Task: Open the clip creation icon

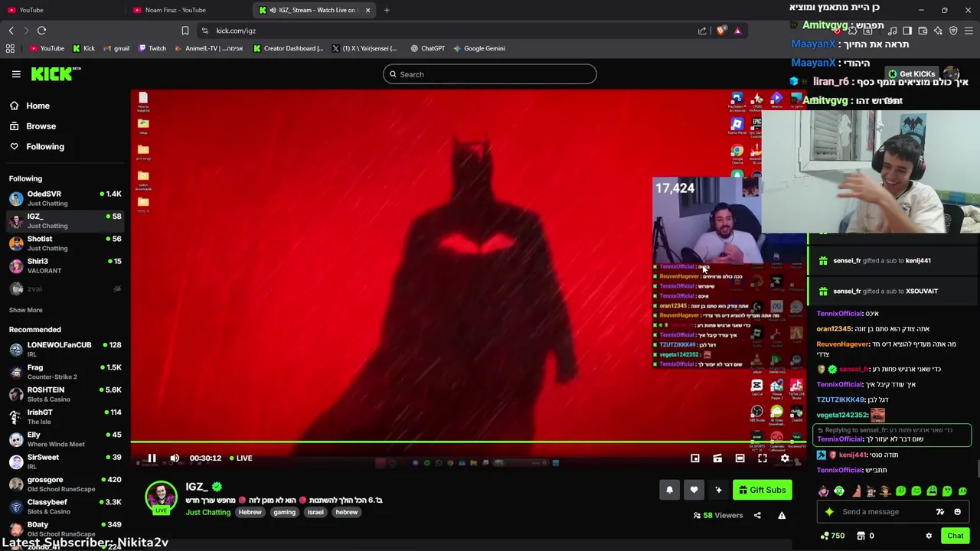Action: [x=717, y=458]
